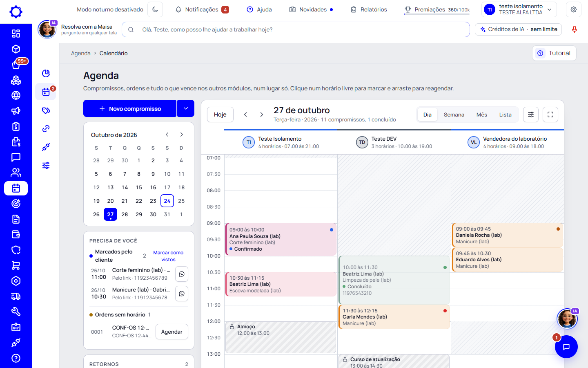588x368 pixels.
Task: Open gear settings icon at top right
Action: click(x=574, y=9)
